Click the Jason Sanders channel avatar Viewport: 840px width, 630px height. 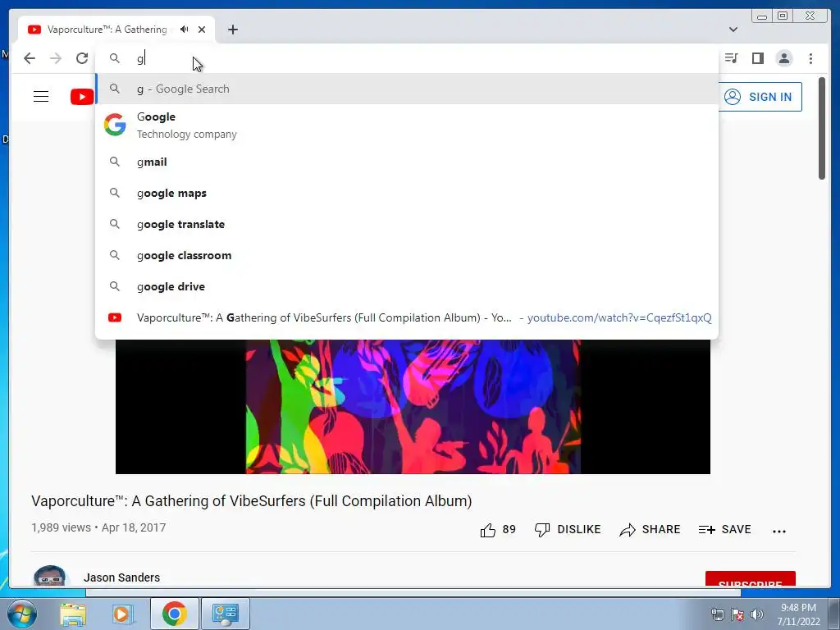coord(49,576)
